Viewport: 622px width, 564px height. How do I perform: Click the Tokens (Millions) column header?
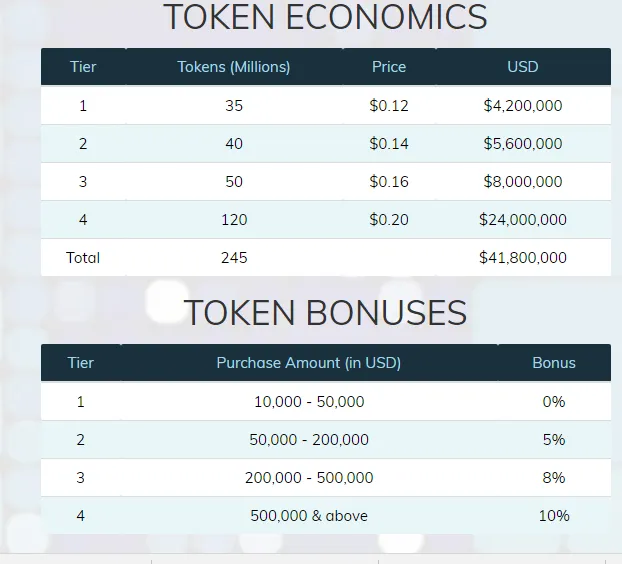coord(234,67)
